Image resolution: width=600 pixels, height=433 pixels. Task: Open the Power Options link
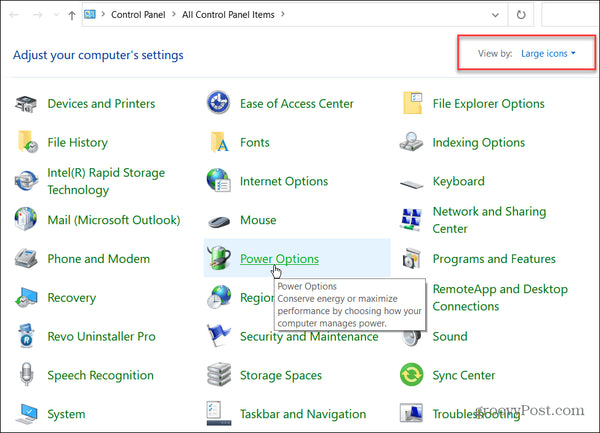click(279, 259)
